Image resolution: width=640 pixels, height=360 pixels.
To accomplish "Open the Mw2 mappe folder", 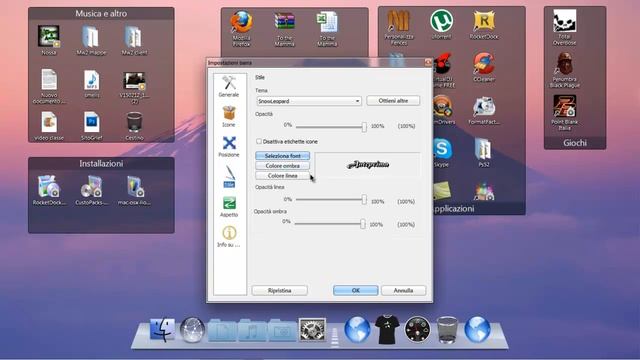I will tap(91, 40).
